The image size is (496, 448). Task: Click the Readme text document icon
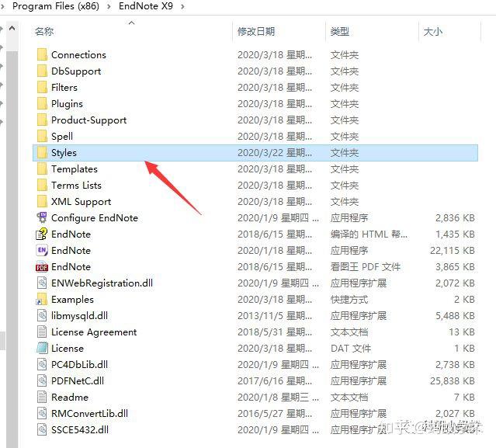(x=42, y=397)
